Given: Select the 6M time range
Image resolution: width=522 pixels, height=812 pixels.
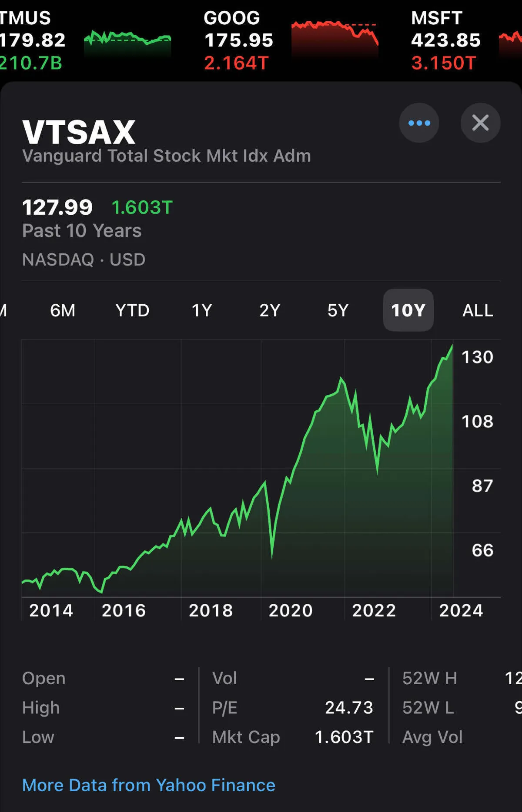Looking at the screenshot, I should pyautogui.click(x=63, y=310).
